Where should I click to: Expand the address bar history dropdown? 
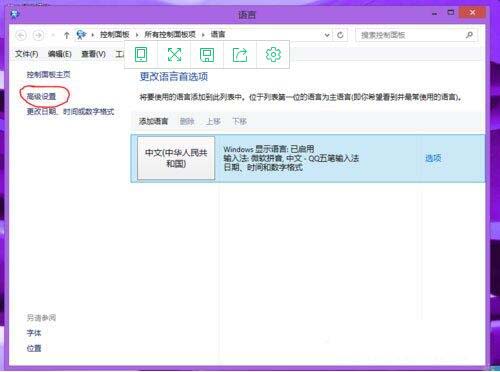coord(327,35)
